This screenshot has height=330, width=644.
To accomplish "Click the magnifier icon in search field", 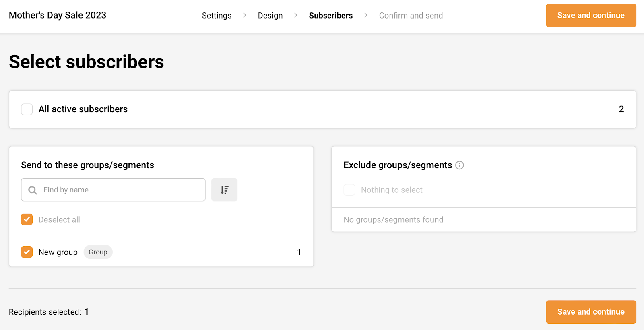I will pos(33,190).
